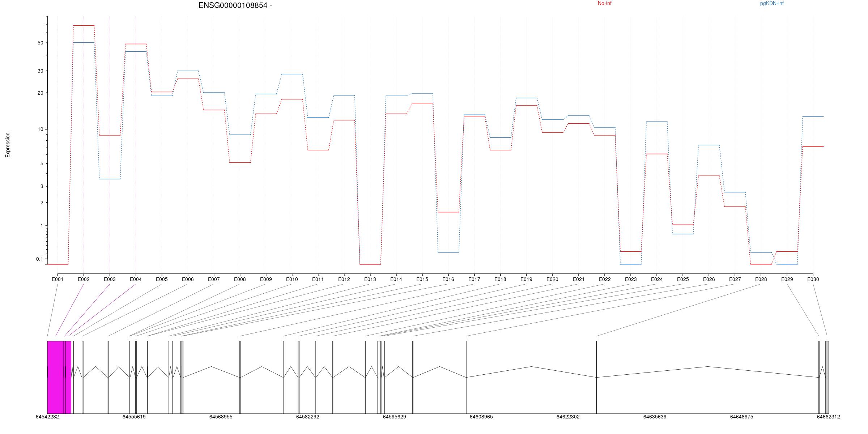868x434 pixels.
Task: Click exon label E007
Action: coord(214,279)
